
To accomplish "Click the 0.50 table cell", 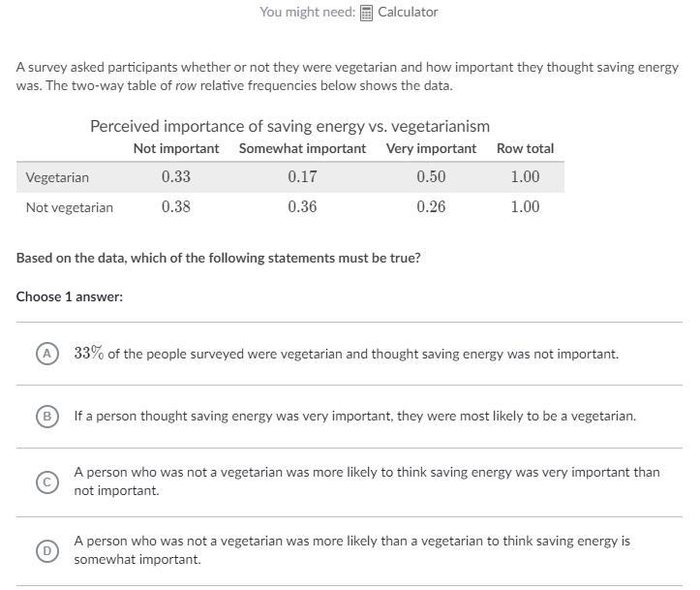I will click(x=431, y=177).
